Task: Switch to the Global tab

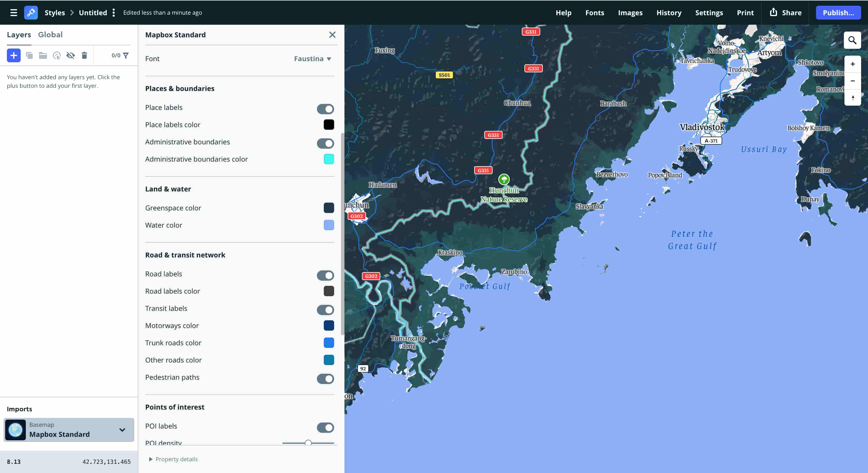Action: pos(51,34)
